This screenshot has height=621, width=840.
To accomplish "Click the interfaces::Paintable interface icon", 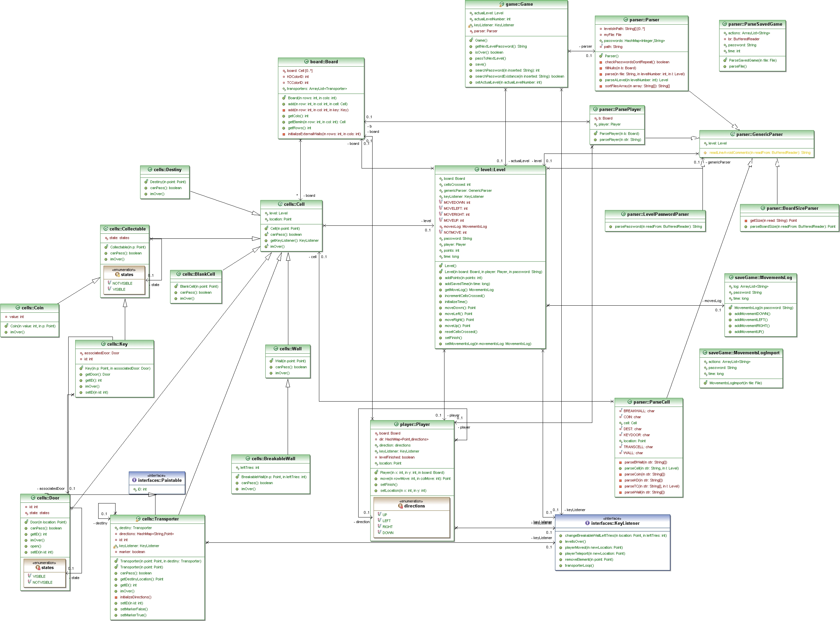I will click(x=134, y=480).
